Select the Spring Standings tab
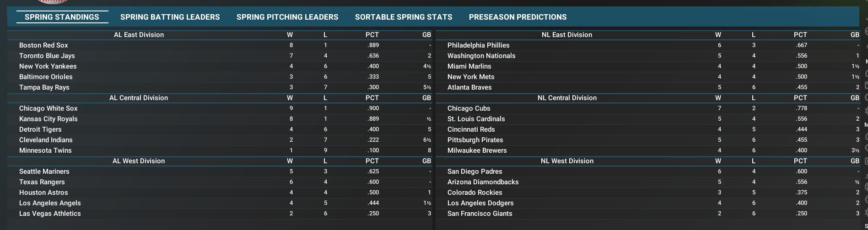 coord(62,17)
